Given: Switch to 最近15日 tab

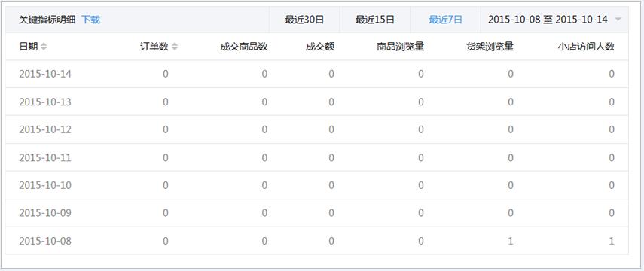Looking at the screenshot, I should [374, 20].
